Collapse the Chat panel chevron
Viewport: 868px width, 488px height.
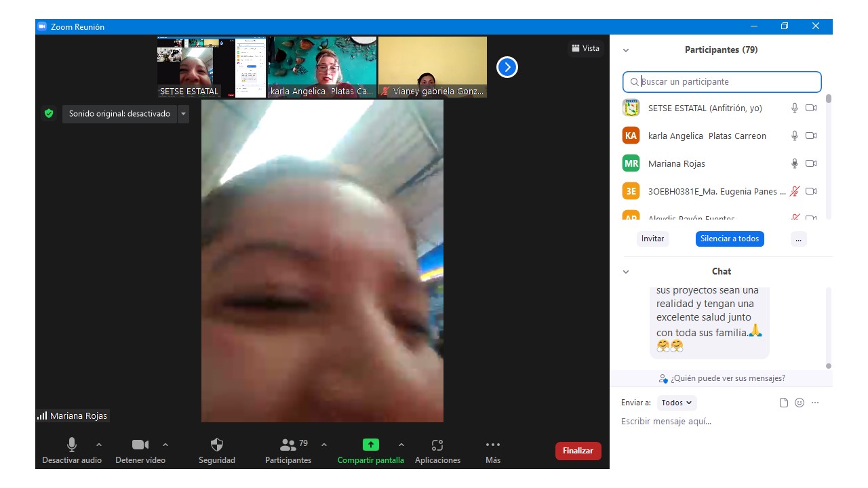click(x=626, y=272)
